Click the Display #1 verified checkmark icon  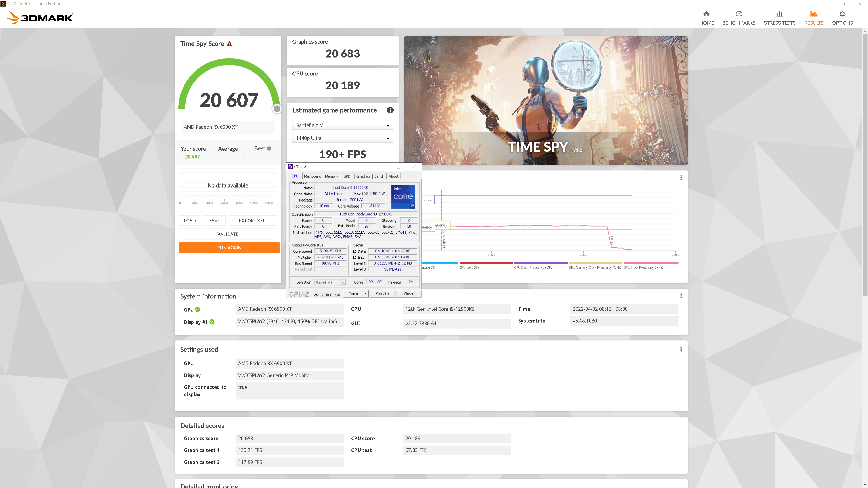pos(212,322)
